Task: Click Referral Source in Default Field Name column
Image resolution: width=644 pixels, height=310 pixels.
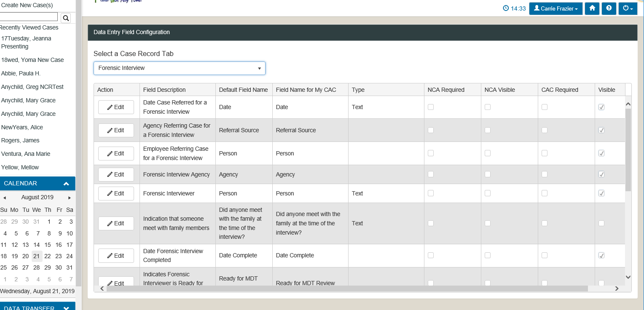Action: click(239, 130)
